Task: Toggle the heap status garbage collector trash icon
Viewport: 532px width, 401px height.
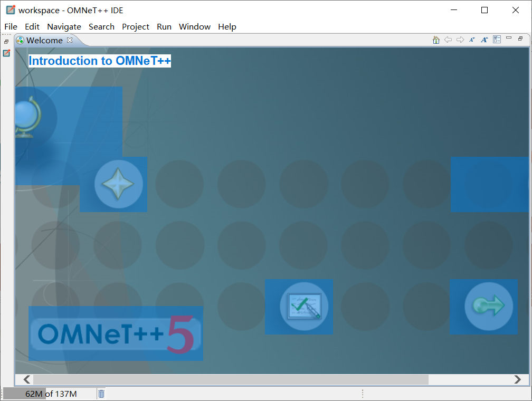Action: click(x=101, y=393)
